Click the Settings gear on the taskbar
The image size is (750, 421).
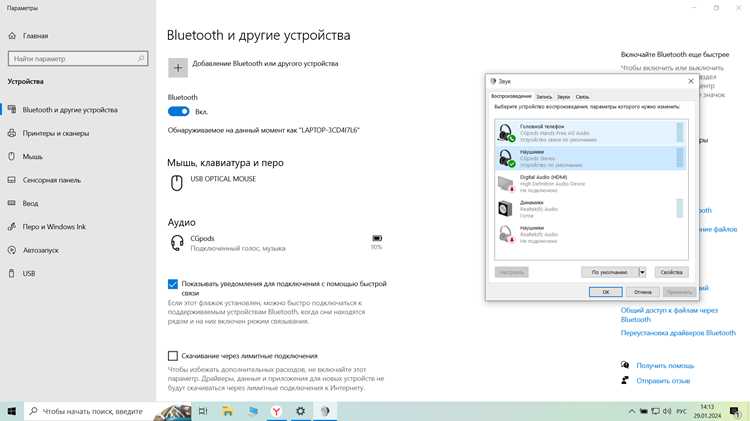(300, 411)
